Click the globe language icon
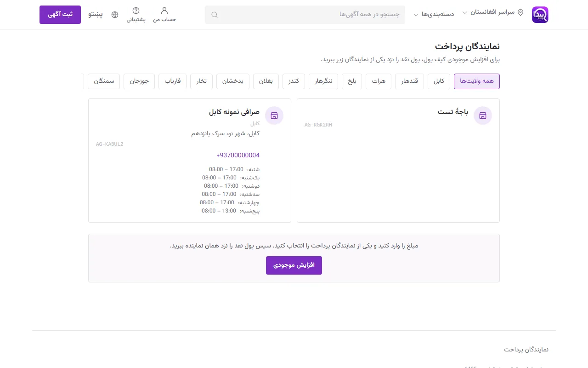Viewport: 588px width, 368px height. click(115, 15)
